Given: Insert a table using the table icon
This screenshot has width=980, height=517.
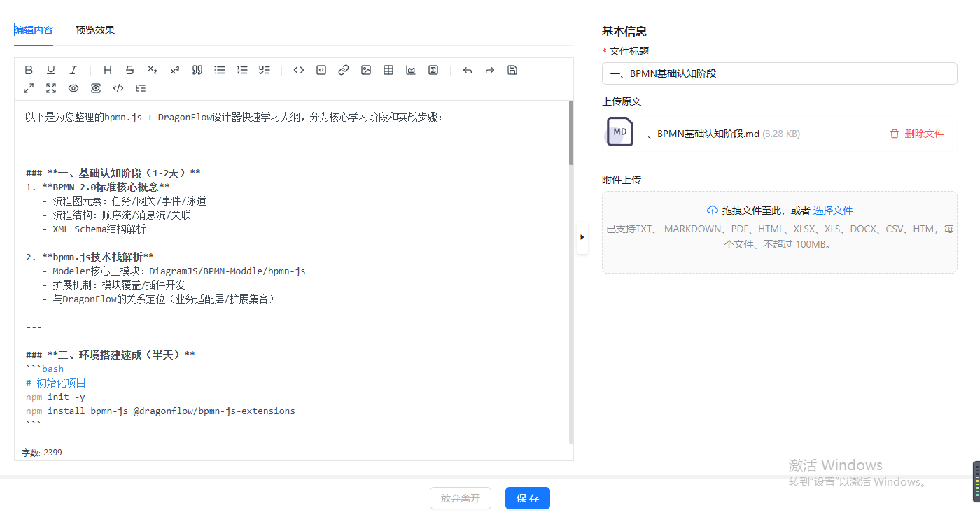Looking at the screenshot, I should 388,70.
